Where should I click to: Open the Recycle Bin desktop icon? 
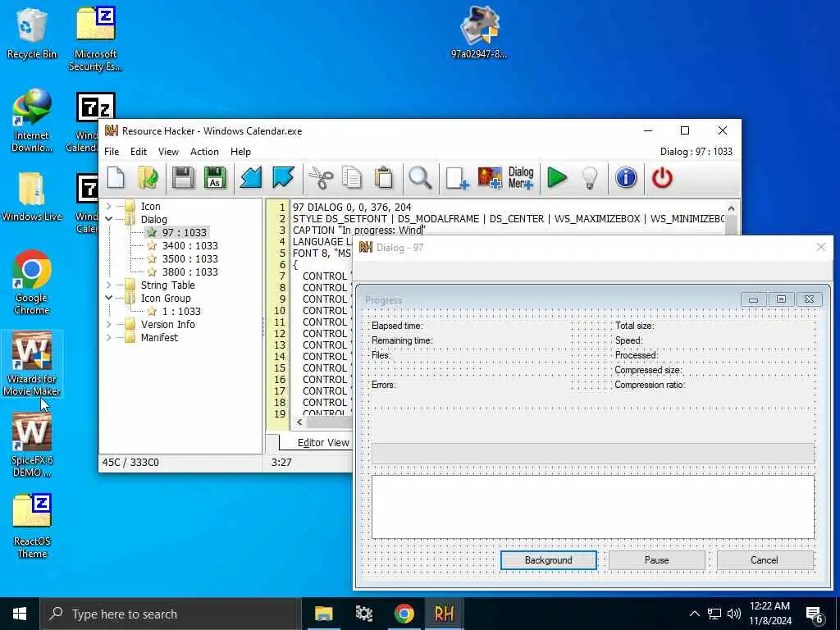(x=32, y=33)
